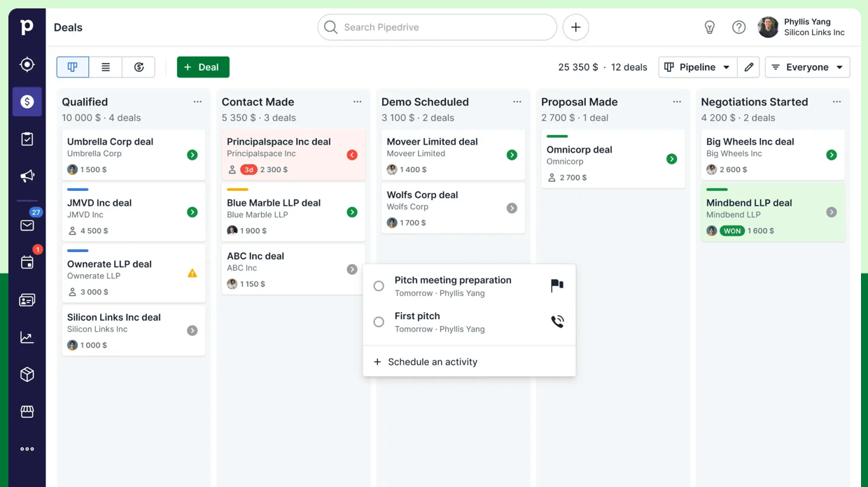Switch to forecast view
The image size is (868, 487).
[139, 66]
